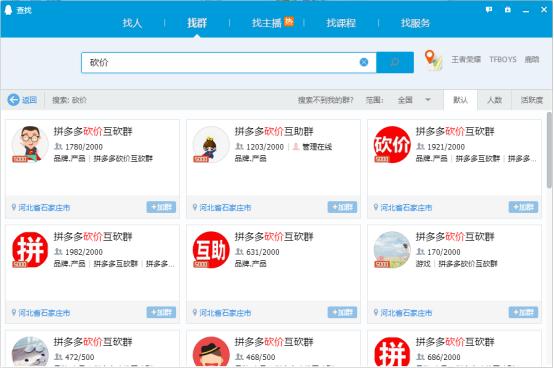The height and width of the screenshot is (369, 554).
Task: Click 河北省石家庄市 under the 631/2000 group
Action: click(225, 313)
